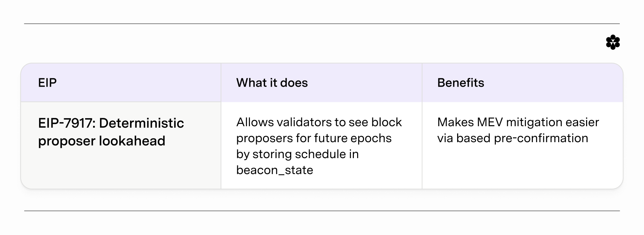The height and width of the screenshot is (235, 644).
Task: Click the horizontal rule below the table
Action: point(322,211)
